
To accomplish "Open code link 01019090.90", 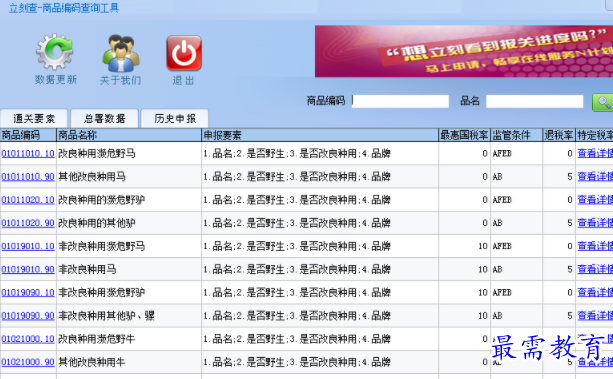I will tap(28, 316).
